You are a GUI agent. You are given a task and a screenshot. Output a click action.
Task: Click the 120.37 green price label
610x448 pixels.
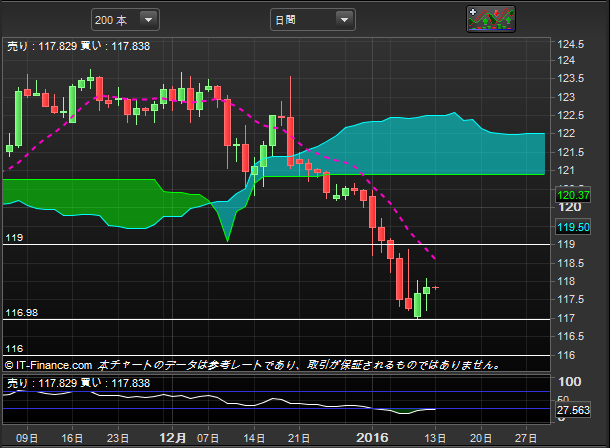point(573,195)
